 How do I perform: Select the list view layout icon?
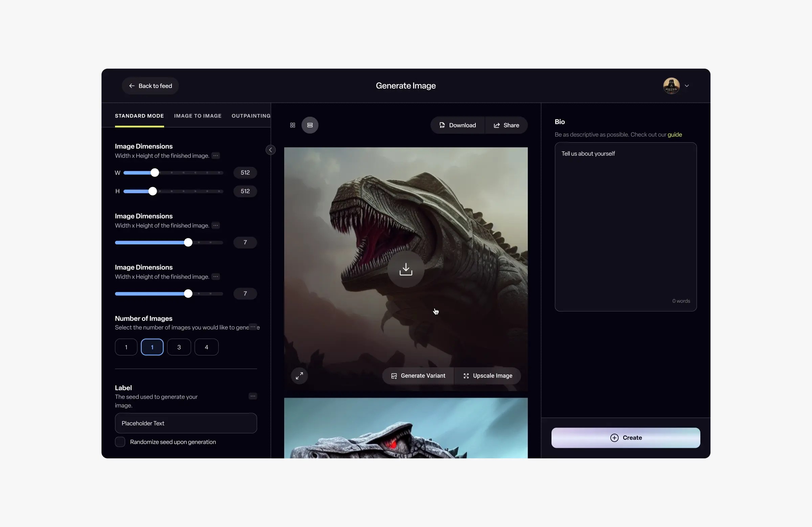point(310,125)
